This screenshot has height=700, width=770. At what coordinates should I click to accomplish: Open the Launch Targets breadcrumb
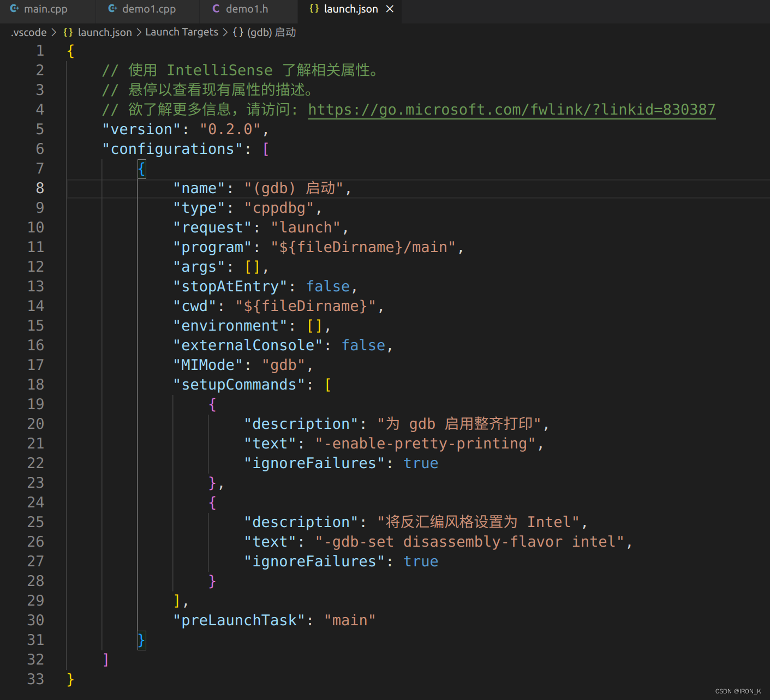(x=182, y=32)
